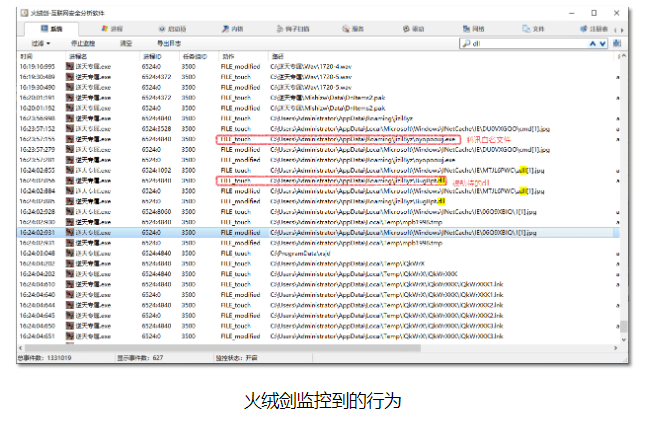
Task: Select timestamp 16:23:57:152
Action: 37,129
